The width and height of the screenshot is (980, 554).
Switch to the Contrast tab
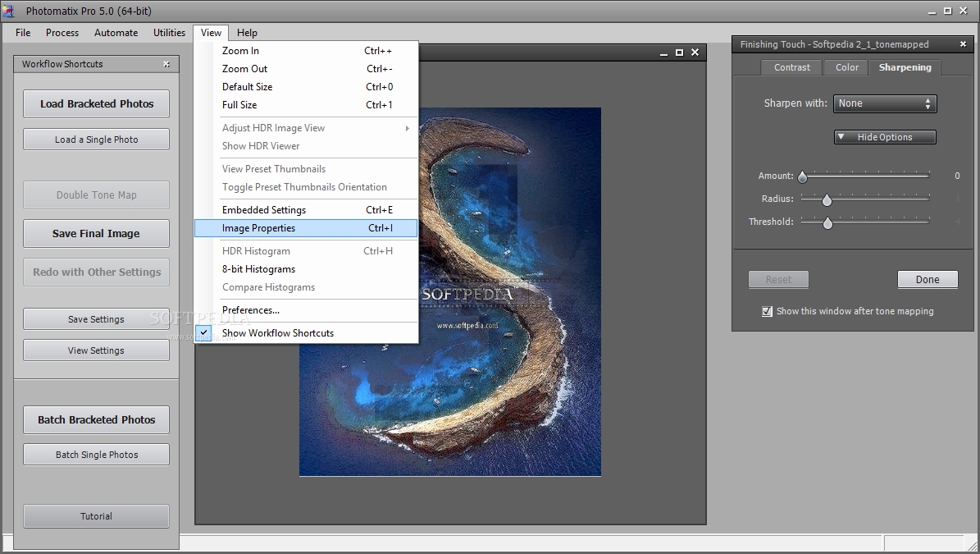(x=792, y=67)
